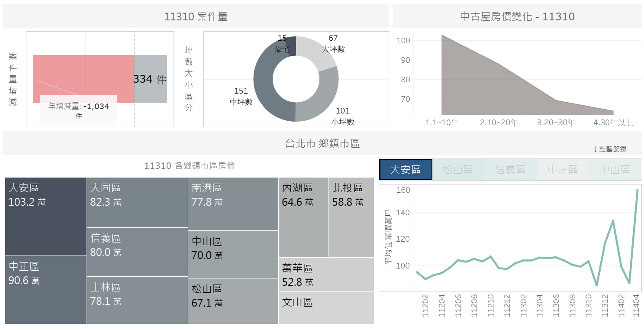Click the 334 件 gray bar segment

click(x=151, y=79)
